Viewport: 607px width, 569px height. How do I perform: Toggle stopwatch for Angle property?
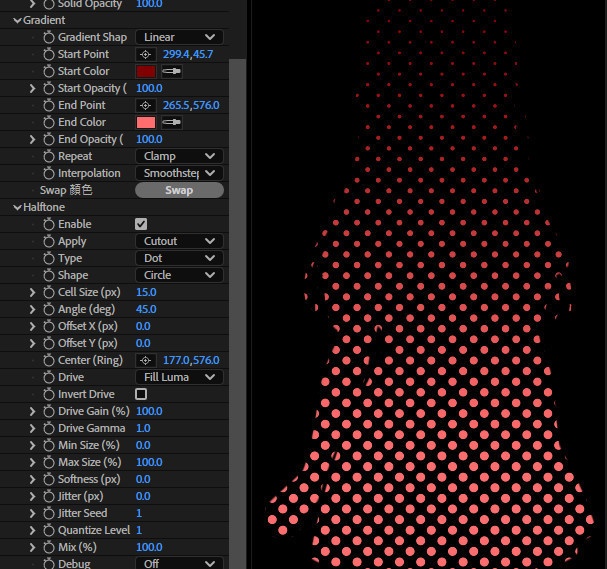49,310
